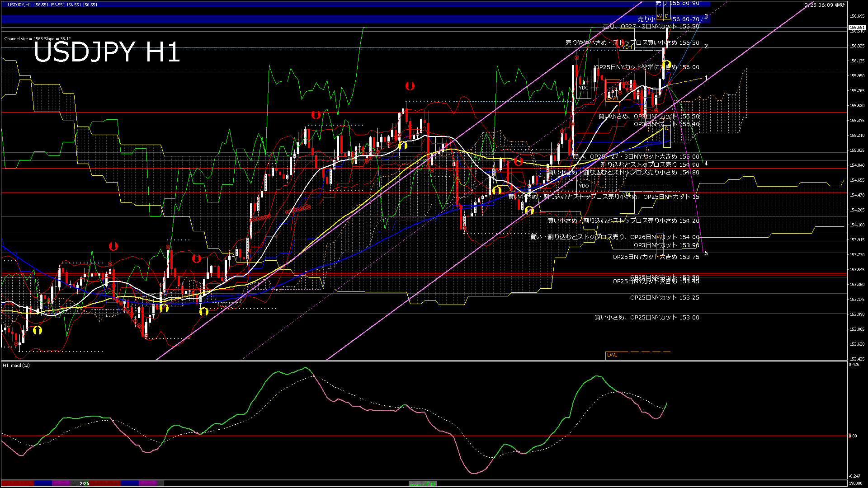
Task: Select the orange LWL weekly low label
Action: [x=613, y=355]
